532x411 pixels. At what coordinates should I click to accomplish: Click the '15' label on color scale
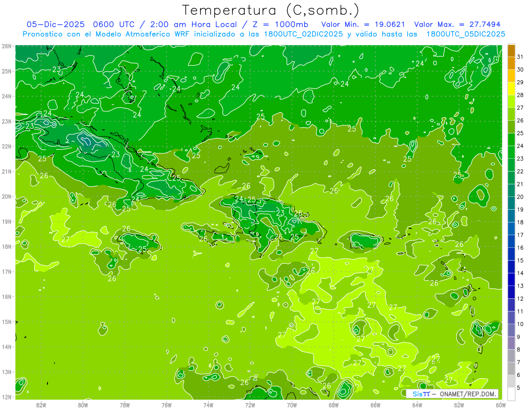point(520,261)
